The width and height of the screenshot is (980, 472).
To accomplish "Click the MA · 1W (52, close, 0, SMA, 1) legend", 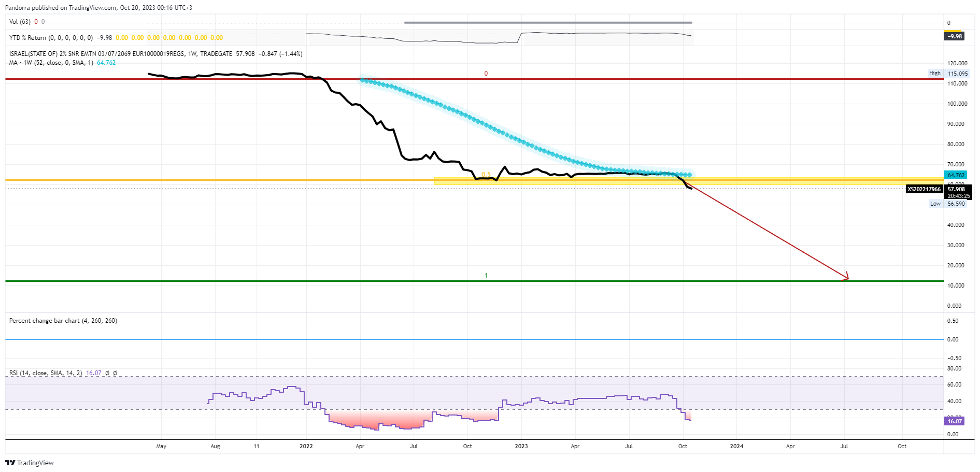I will coord(51,63).
